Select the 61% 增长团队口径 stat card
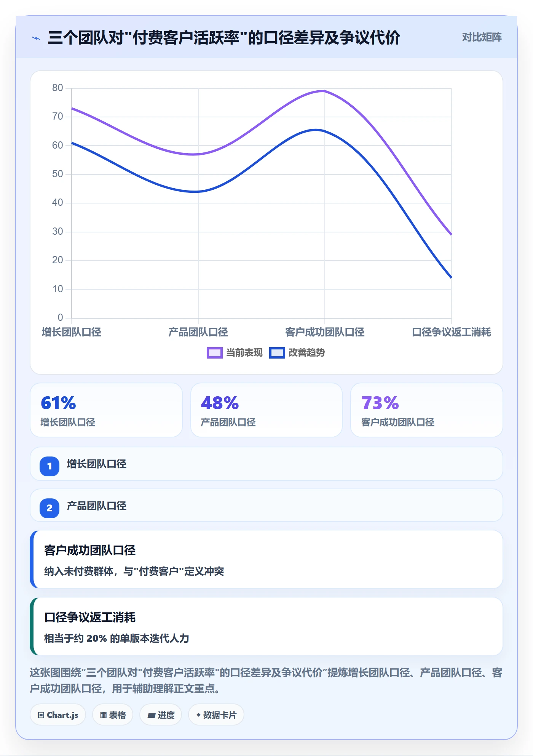The image size is (533, 756). click(x=106, y=410)
